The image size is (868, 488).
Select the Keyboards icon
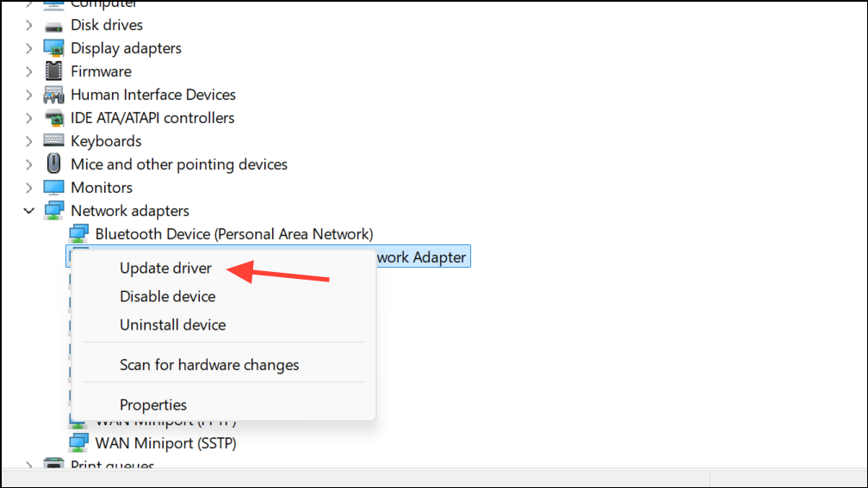pyautogui.click(x=53, y=141)
